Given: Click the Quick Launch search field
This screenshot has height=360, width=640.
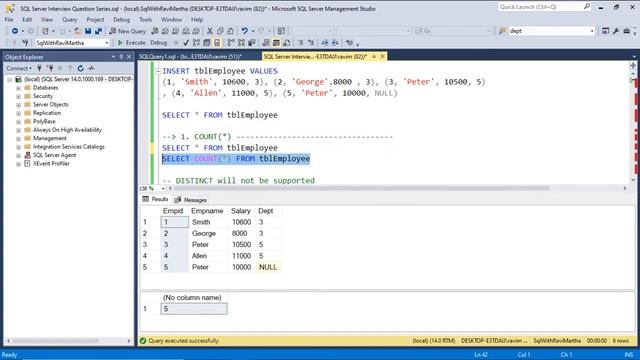Looking at the screenshot, I should pyautogui.click(x=544, y=7).
